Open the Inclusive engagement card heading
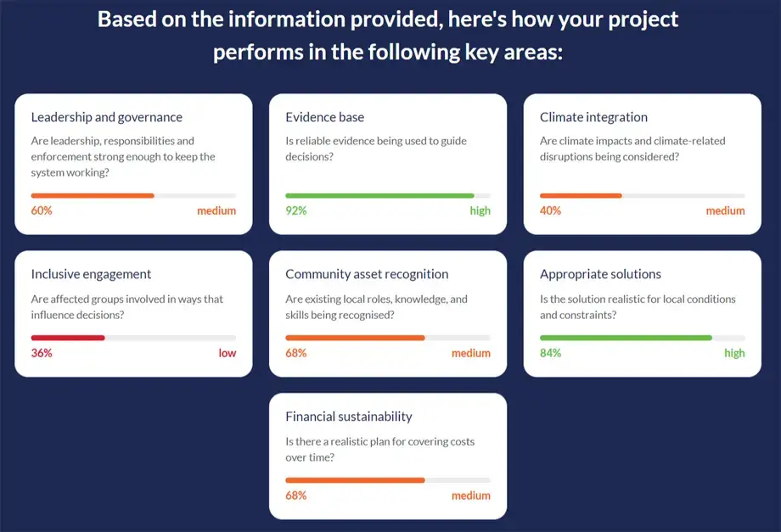 pos(91,274)
